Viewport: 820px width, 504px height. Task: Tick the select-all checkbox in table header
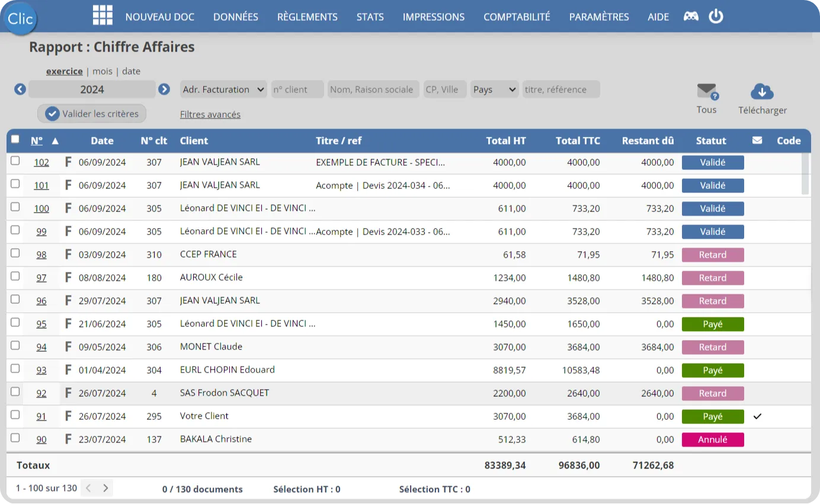[15, 140]
